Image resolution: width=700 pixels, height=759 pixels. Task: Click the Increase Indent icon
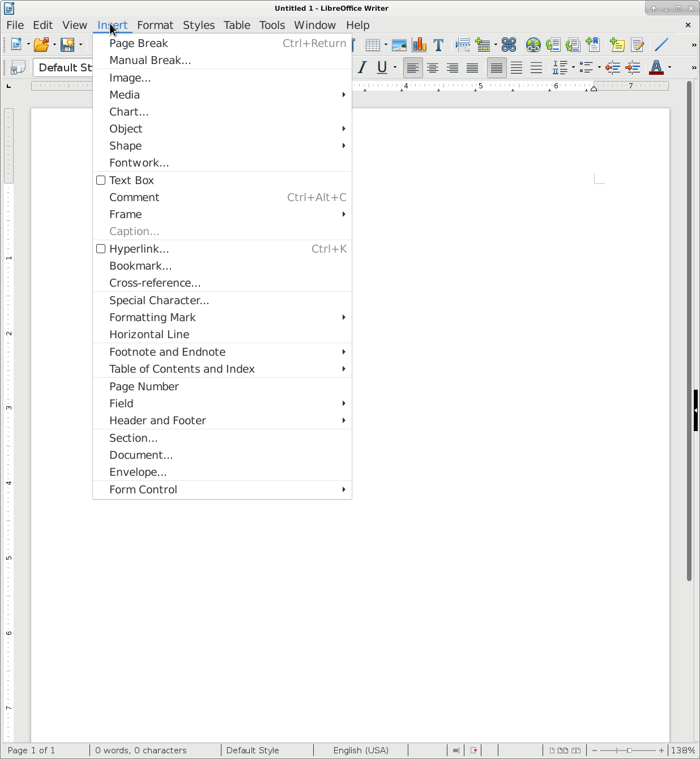tap(633, 68)
